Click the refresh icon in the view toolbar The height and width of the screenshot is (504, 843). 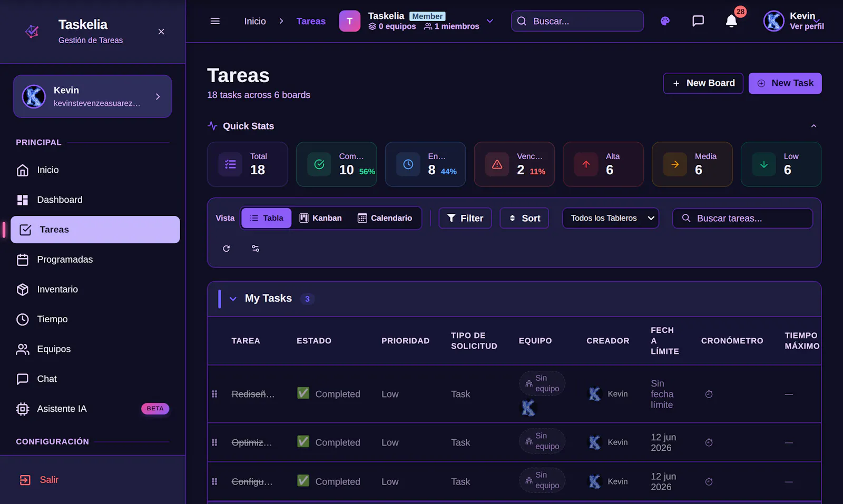pyautogui.click(x=226, y=249)
